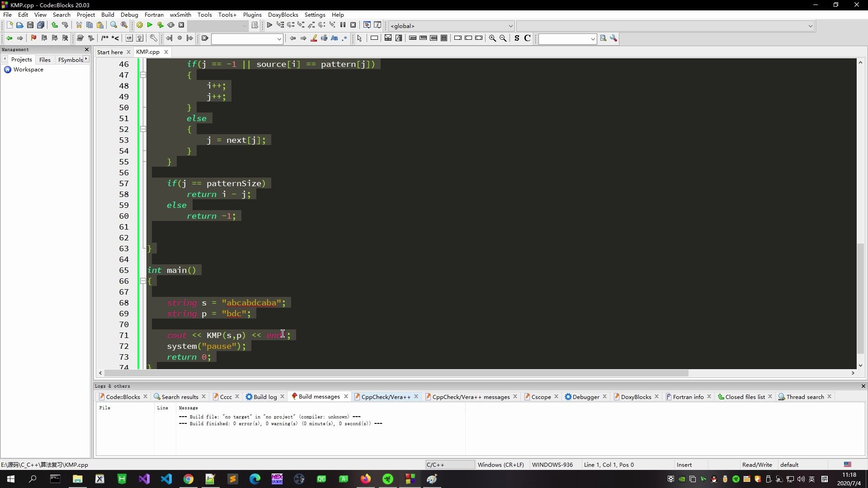The height and width of the screenshot is (488, 868).
Task: Click the Build gear icon
Action: tap(140, 25)
